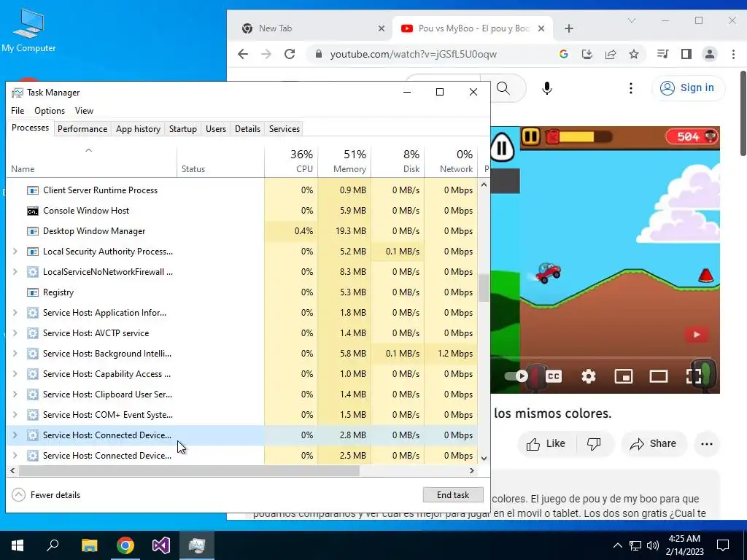
Task: Switch the video to miniplayer mode
Action: pos(623,377)
